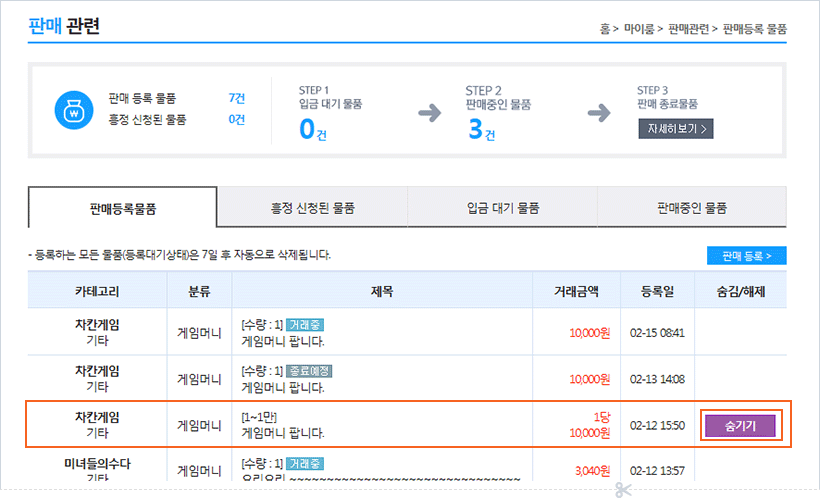Click the arrow pointing to STEP 3
Image resolution: width=820 pixels, height=498 pixels.
pyautogui.click(x=600, y=112)
